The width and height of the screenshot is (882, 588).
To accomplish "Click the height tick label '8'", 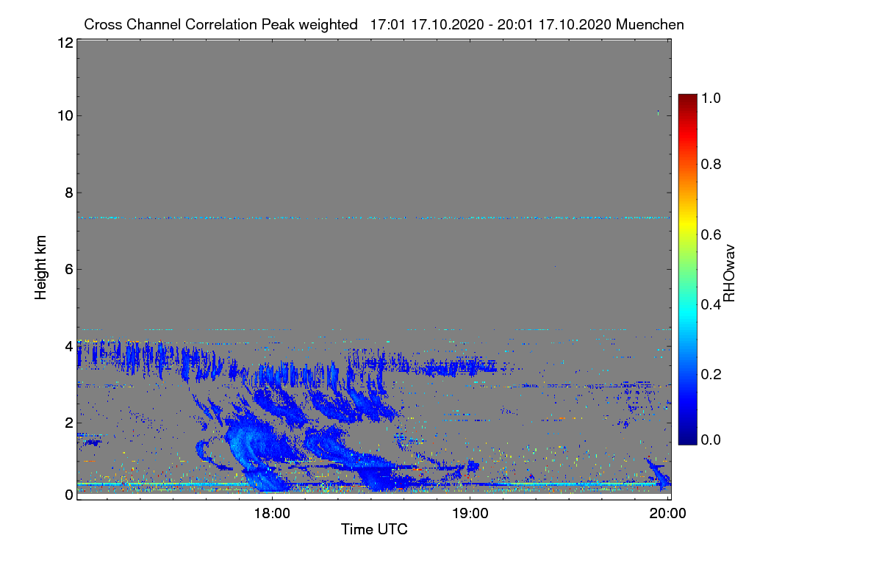I will coord(68,193).
